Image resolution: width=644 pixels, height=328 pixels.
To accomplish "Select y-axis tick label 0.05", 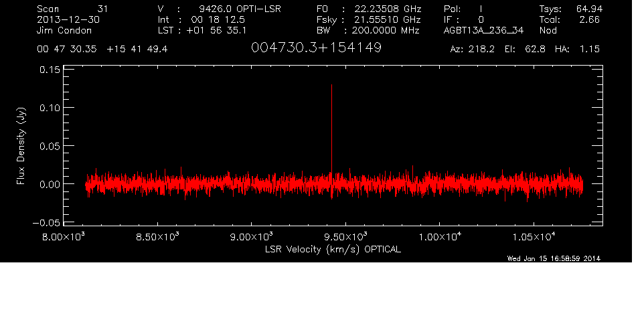I will [x=50, y=146].
